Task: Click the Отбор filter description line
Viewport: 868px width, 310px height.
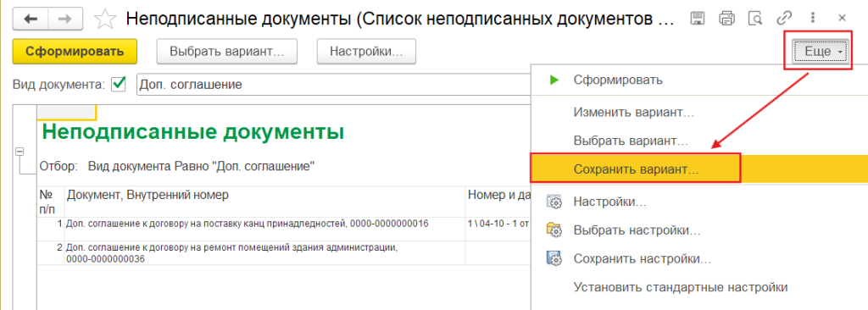Action: [x=178, y=165]
